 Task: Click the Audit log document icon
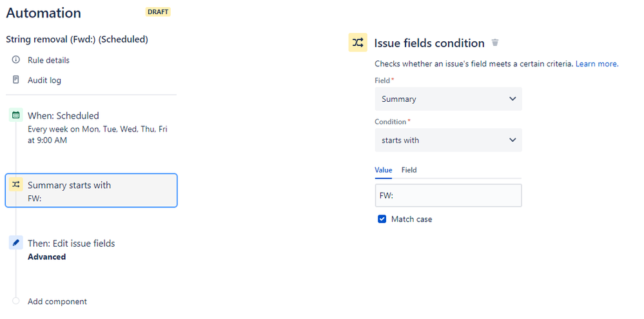pyautogui.click(x=16, y=80)
